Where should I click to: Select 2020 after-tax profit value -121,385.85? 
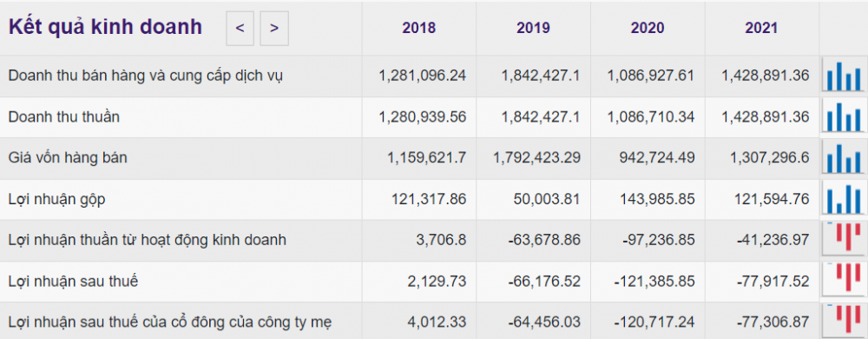click(654, 282)
